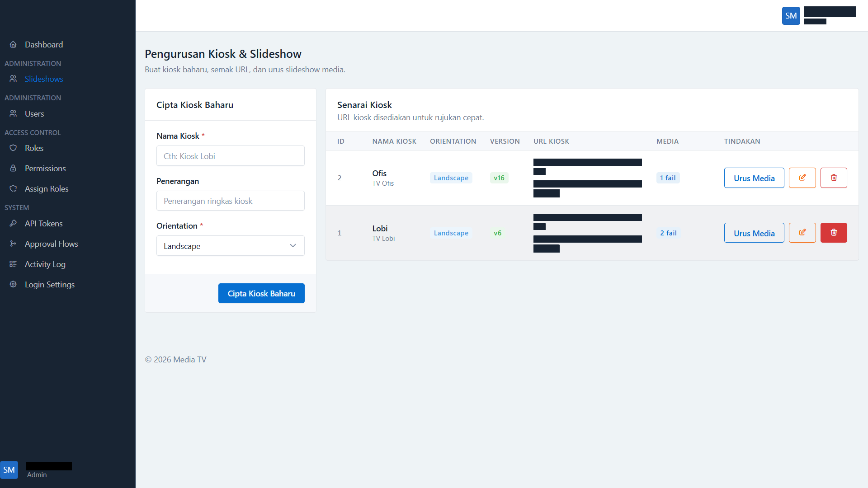This screenshot has height=488, width=868.
Task: Click the Assign Roles shield icon
Action: [13, 188]
